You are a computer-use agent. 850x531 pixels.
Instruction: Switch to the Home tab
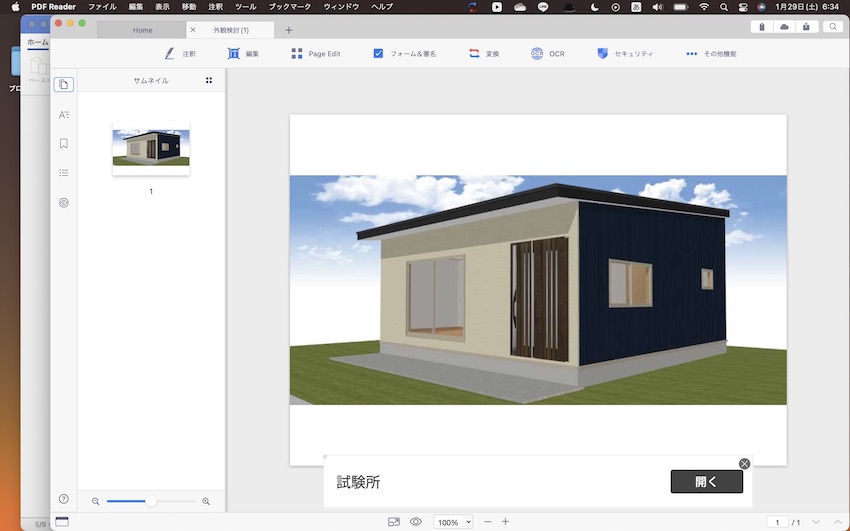(x=143, y=30)
